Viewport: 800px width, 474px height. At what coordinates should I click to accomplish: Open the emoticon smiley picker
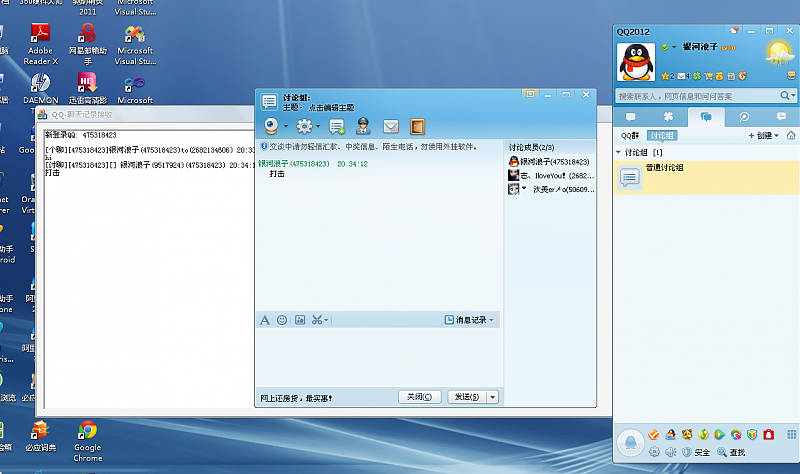click(x=282, y=320)
